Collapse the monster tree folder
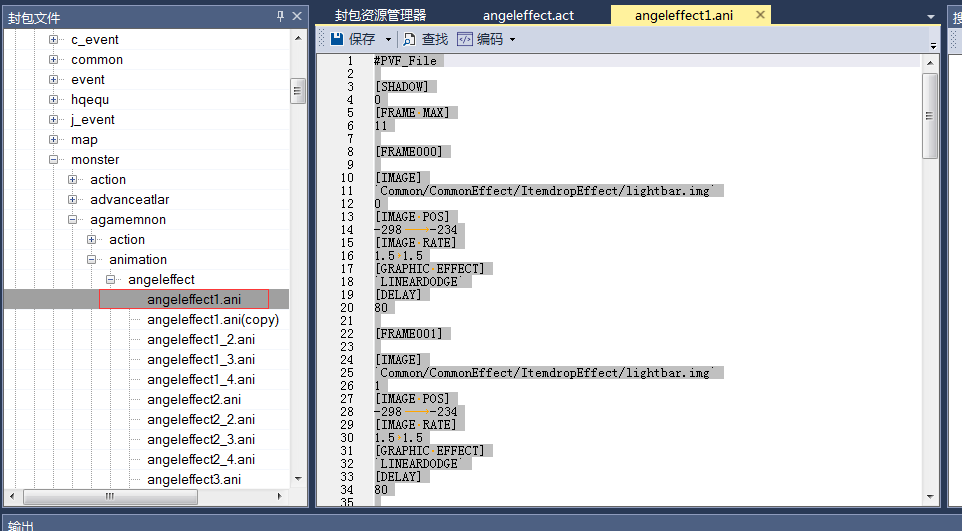This screenshot has width=962, height=531. pyautogui.click(x=53, y=160)
